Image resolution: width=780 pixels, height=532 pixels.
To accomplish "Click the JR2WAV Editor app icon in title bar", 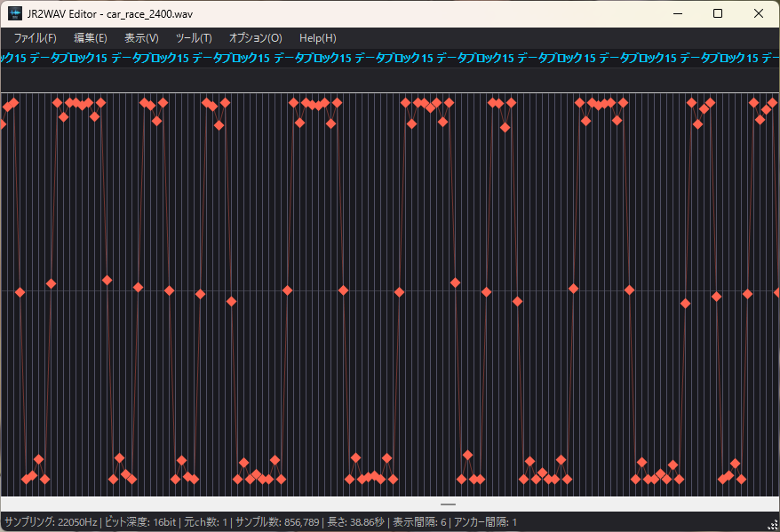I will (15, 14).
